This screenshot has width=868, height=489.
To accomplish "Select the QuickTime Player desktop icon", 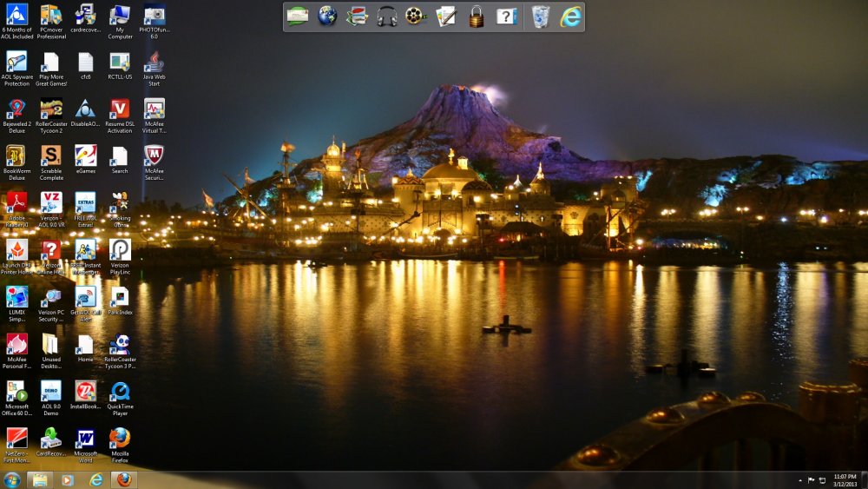I will coord(120,399).
